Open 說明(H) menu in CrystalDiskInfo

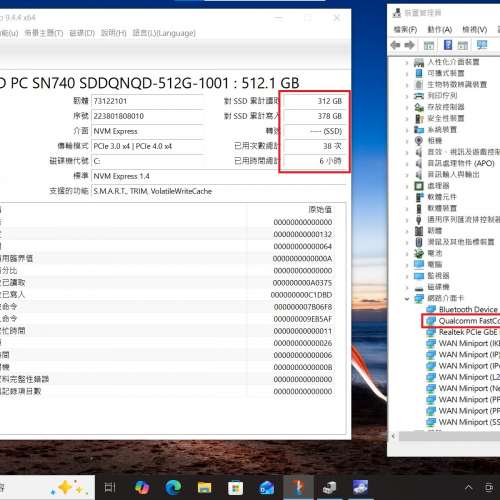tap(114, 33)
